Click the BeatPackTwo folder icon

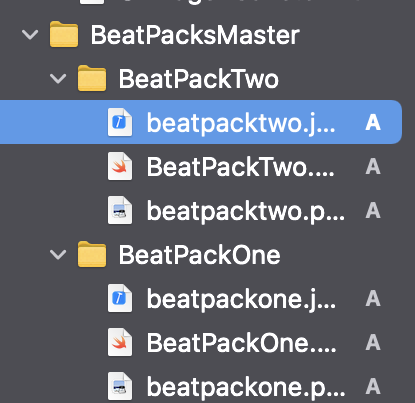[x=92, y=78]
